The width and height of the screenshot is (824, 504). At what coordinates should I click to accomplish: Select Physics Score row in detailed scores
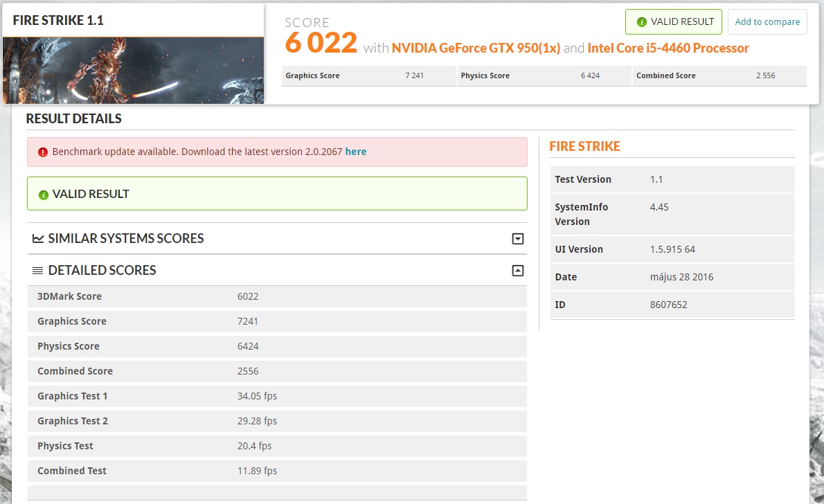pos(277,346)
